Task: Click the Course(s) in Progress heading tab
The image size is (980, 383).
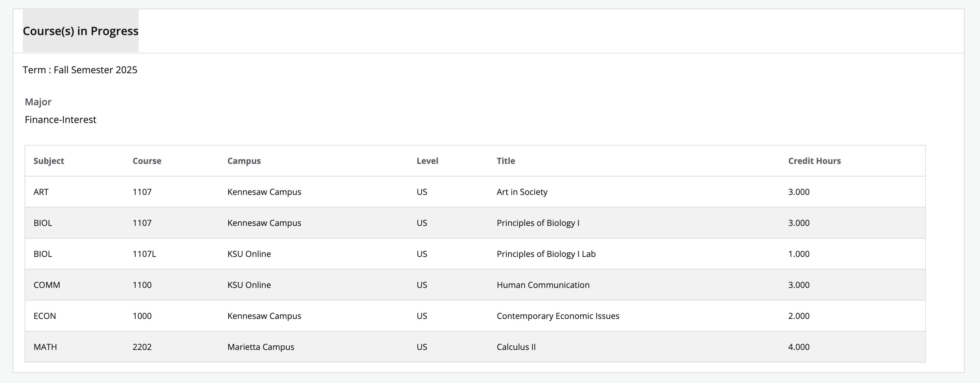Action: point(80,31)
